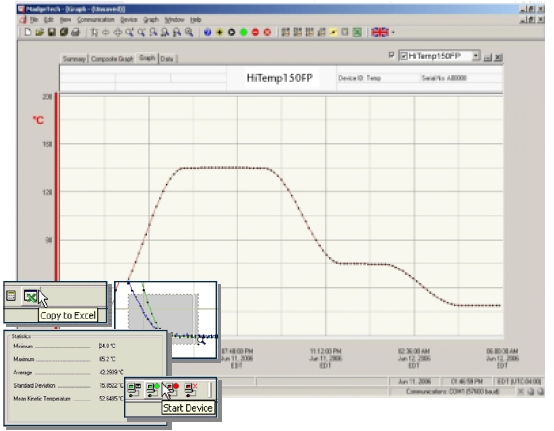The width and height of the screenshot is (554, 431).
Task: Click the Stop Device red dot icon
Action: (172, 390)
